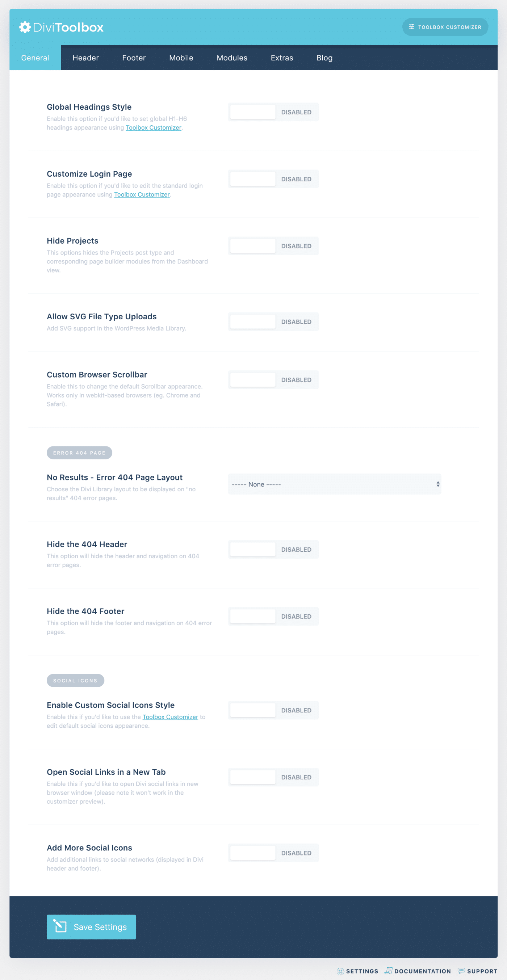Turn on Allow SVG File Type Uploads
This screenshot has width=507, height=980.
(x=273, y=322)
